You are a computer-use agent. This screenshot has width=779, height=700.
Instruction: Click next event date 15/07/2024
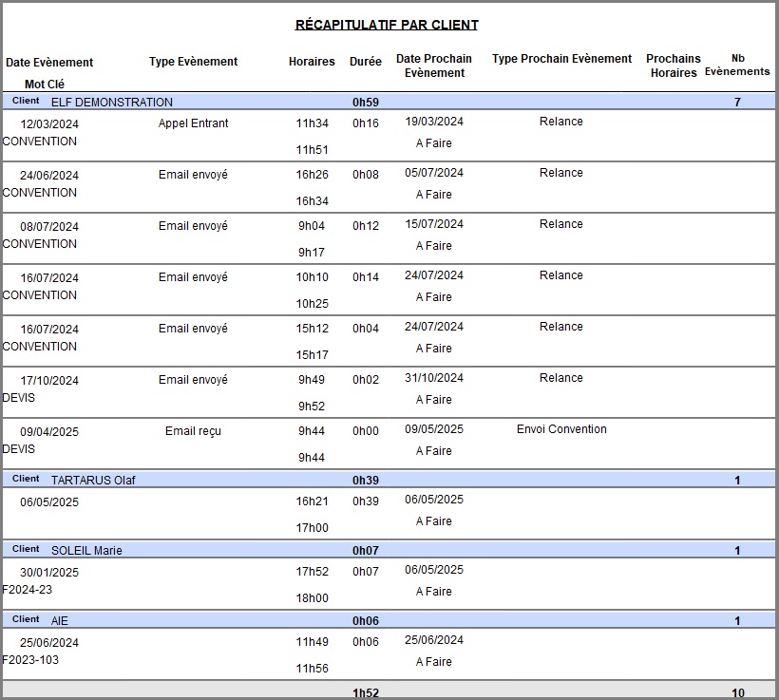(434, 223)
